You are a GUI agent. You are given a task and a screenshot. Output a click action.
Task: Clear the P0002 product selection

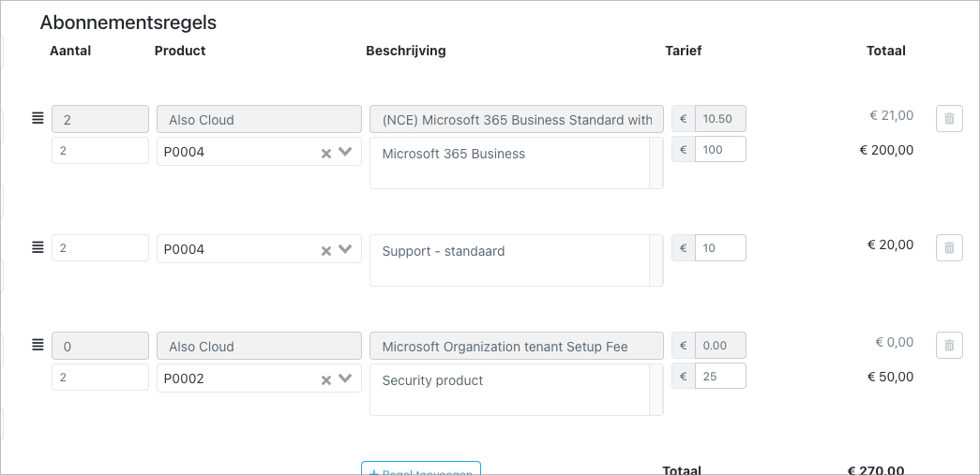pos(325,379)
